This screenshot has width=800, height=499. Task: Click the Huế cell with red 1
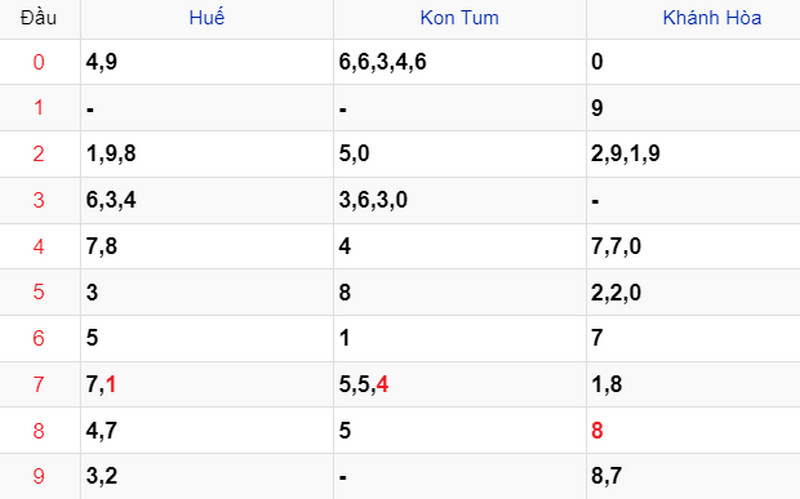pos(111,385)
